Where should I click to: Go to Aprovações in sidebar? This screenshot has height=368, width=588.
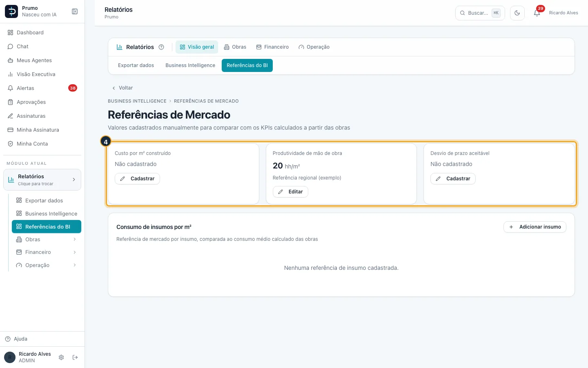(x=42, y=102)
